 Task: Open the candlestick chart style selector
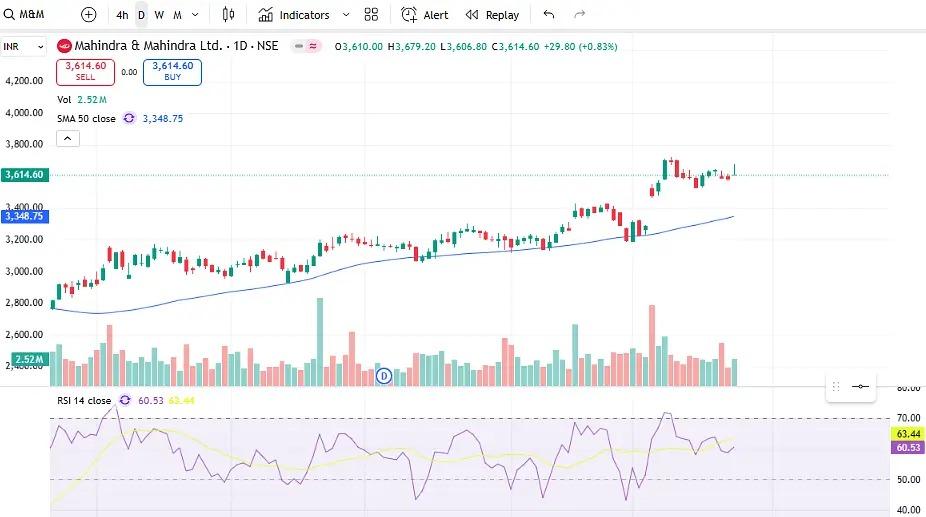(x=228, y=15)
